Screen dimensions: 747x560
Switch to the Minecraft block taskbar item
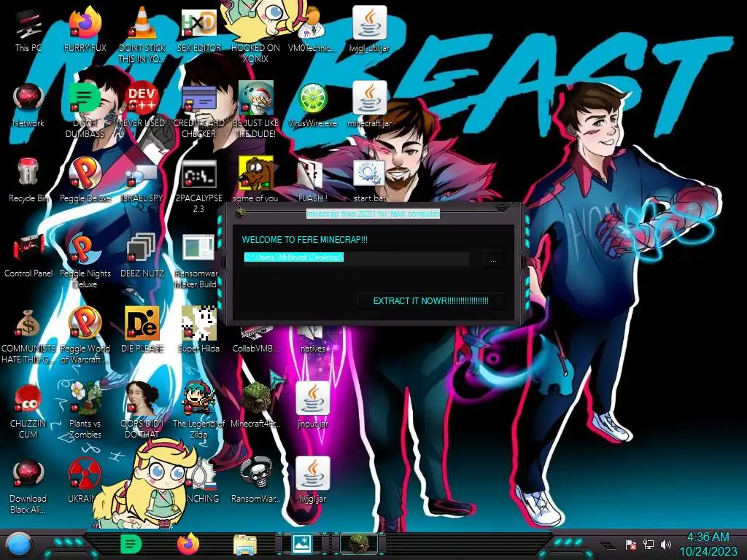click(358, 544)
